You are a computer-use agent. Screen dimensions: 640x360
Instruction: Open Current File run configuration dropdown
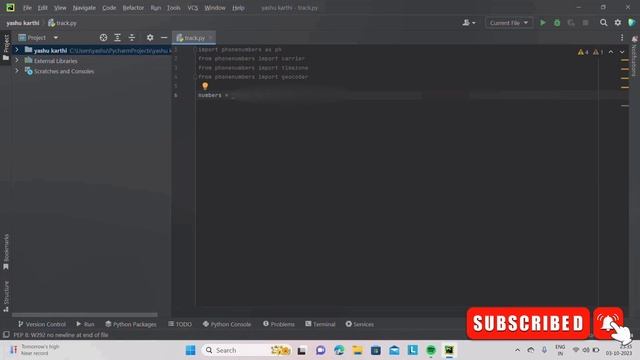[509, 23]
